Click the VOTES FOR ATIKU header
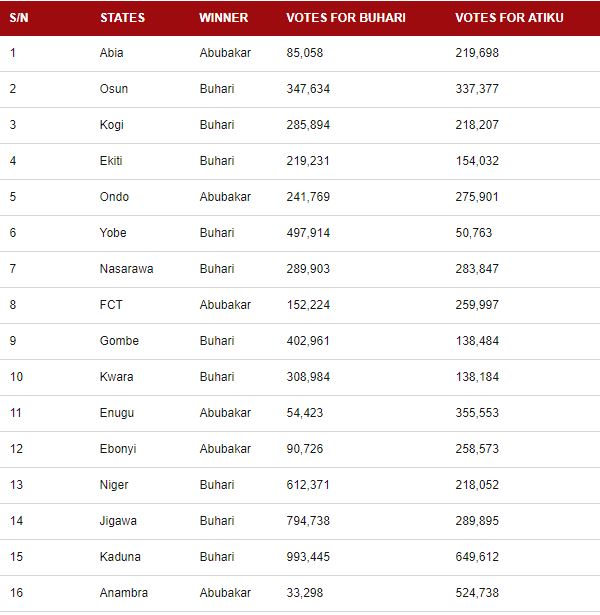 point(504,18)
